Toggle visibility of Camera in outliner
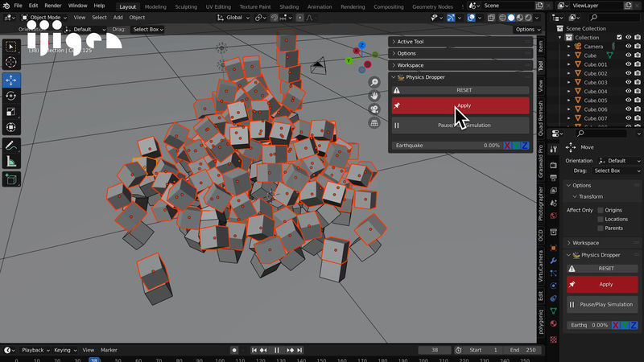 [x=629, y=47]
